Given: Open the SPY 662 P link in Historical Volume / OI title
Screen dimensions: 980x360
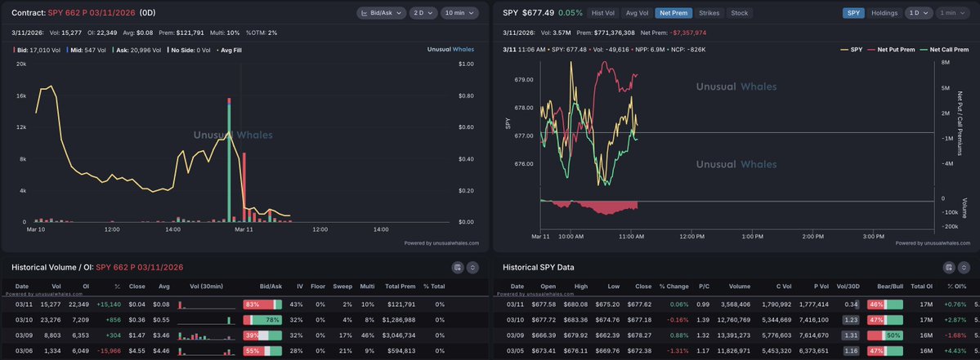Looking at the screenshot, I should point(140,267).
